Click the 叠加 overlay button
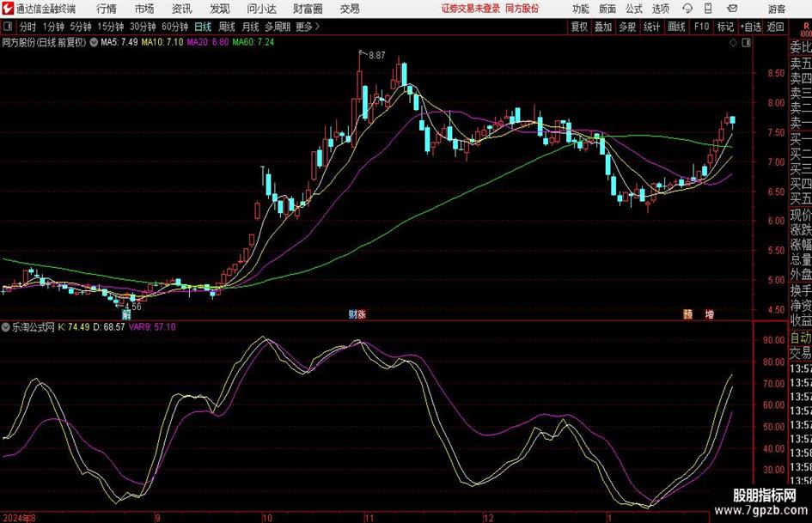This screenshot has width=812, height=523. pyautogui.click(x=603, y=27)
